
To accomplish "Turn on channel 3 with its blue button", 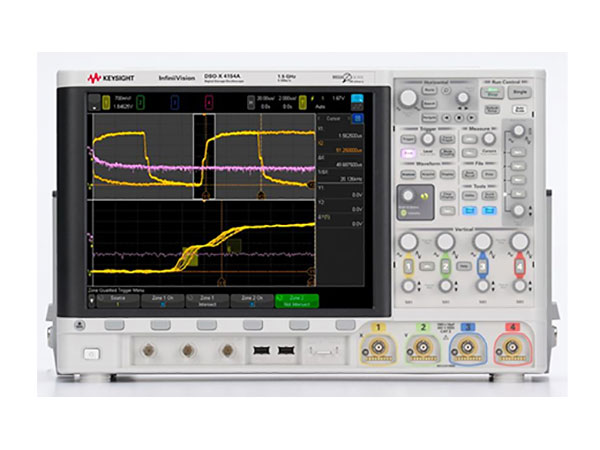I will (x=483, y=266).
